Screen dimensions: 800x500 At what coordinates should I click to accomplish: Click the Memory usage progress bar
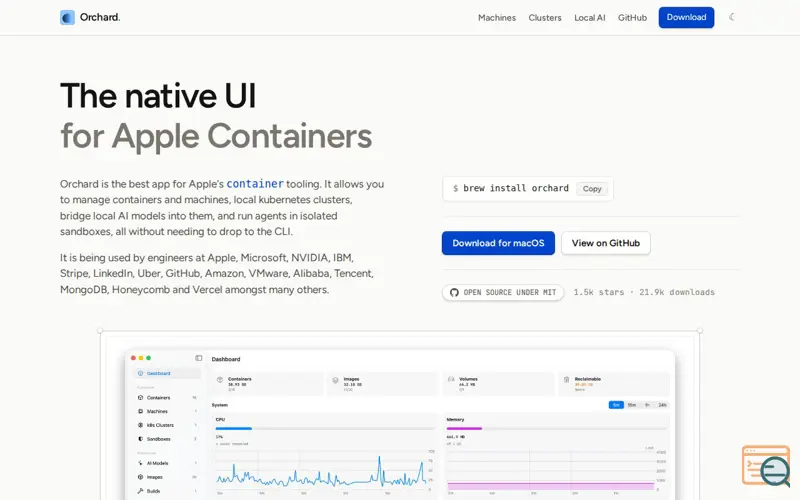557,429
